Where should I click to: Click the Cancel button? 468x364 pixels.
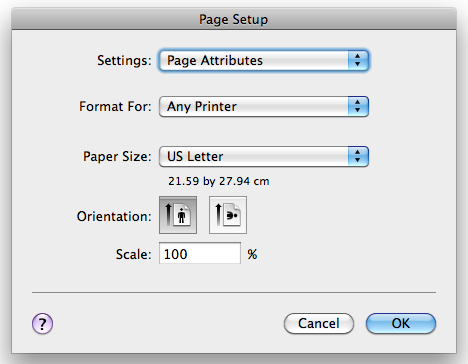319,323
